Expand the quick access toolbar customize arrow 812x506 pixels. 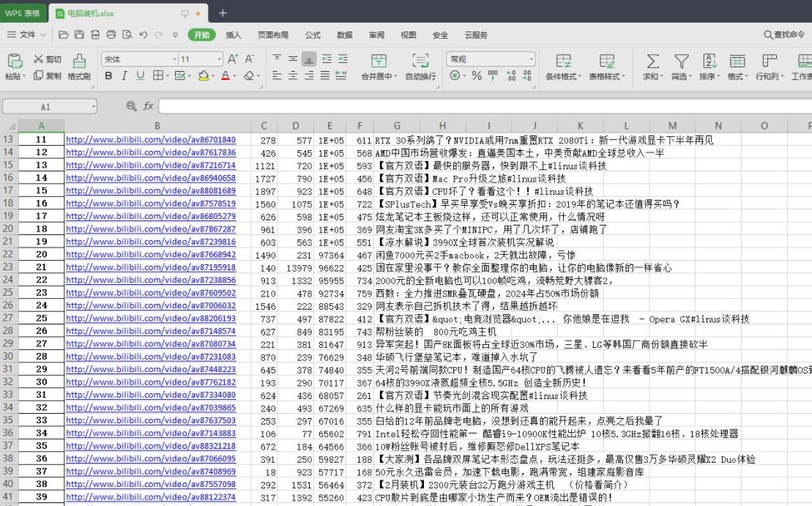(x=176, y=34)
